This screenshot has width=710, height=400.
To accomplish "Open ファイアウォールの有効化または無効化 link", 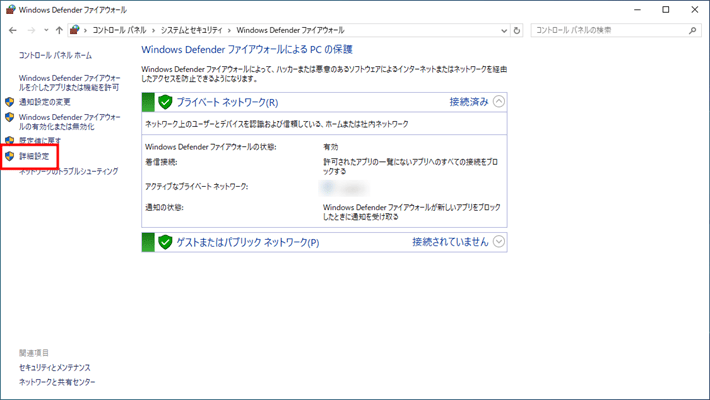I will (69, 122).
